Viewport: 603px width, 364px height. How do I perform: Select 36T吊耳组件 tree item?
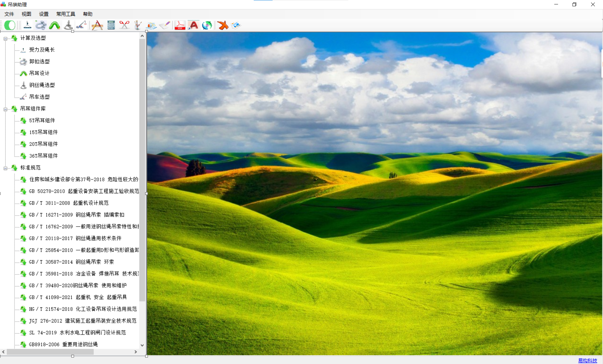43,156
